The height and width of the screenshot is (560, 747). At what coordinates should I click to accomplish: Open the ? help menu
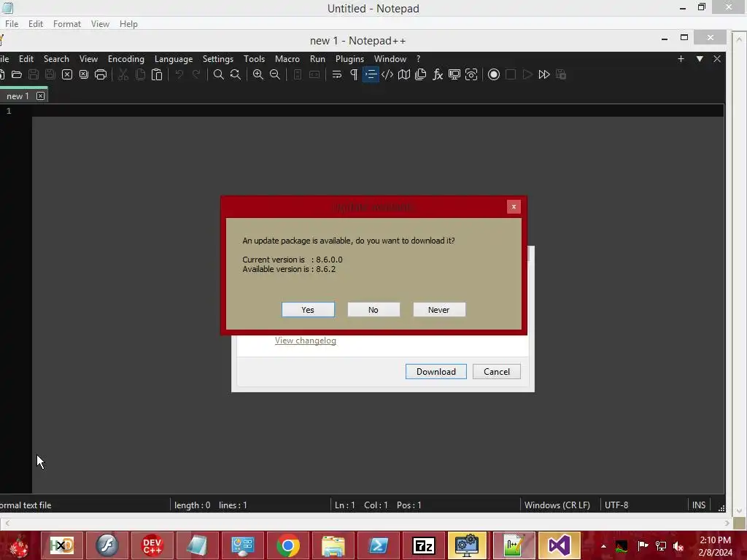tap(418, 59)
